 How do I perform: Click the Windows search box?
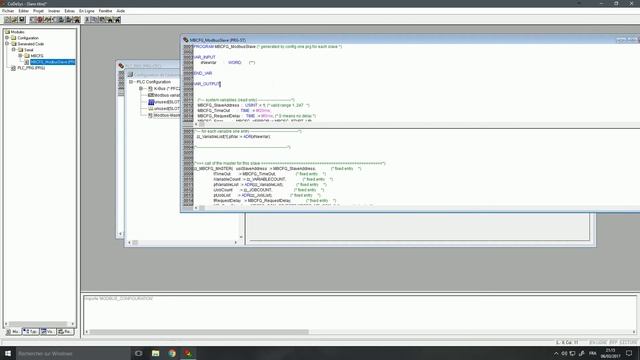(73, 353)
